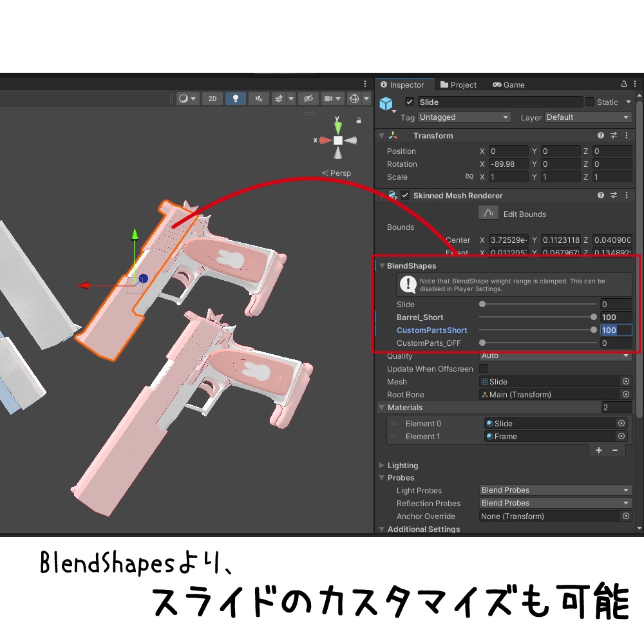Collapse the Probes section
The image size is (644, 644).
(x=381, y=478)
